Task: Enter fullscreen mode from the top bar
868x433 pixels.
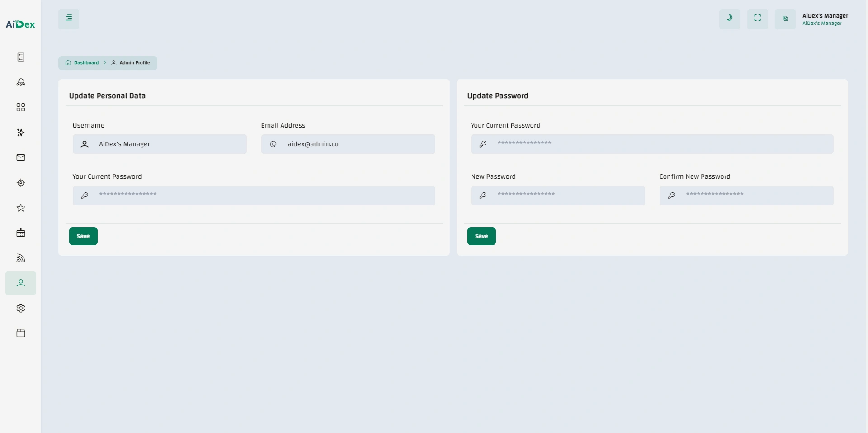Action: [x=757, y=19]
